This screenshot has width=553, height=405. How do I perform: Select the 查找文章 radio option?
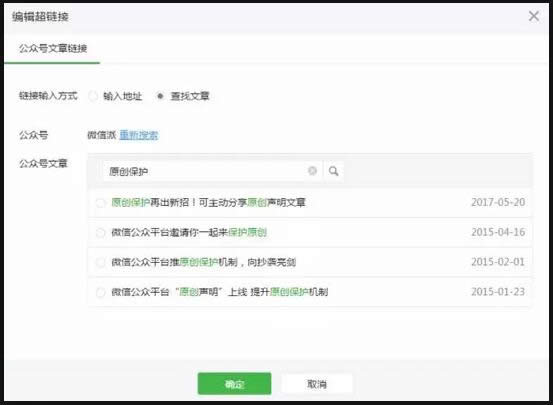pyautogui.click(x=160, y=96)
